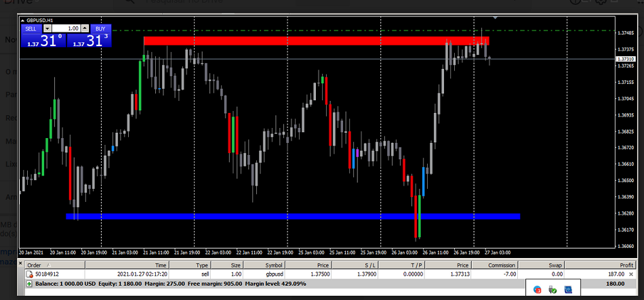Screen dimensions: 644x300
Task: Select the red resistance zone rectangle
Action: coord(315,41)
